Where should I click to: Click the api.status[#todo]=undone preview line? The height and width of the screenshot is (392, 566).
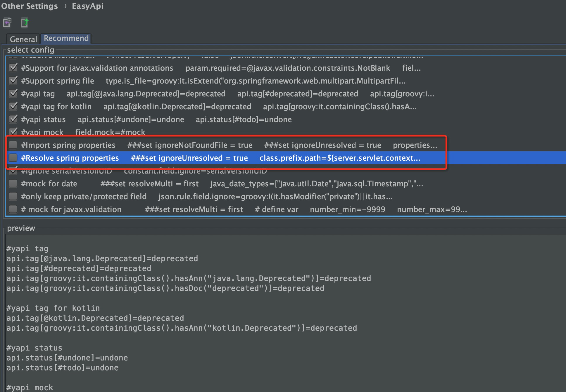click(x=62, y=368)
